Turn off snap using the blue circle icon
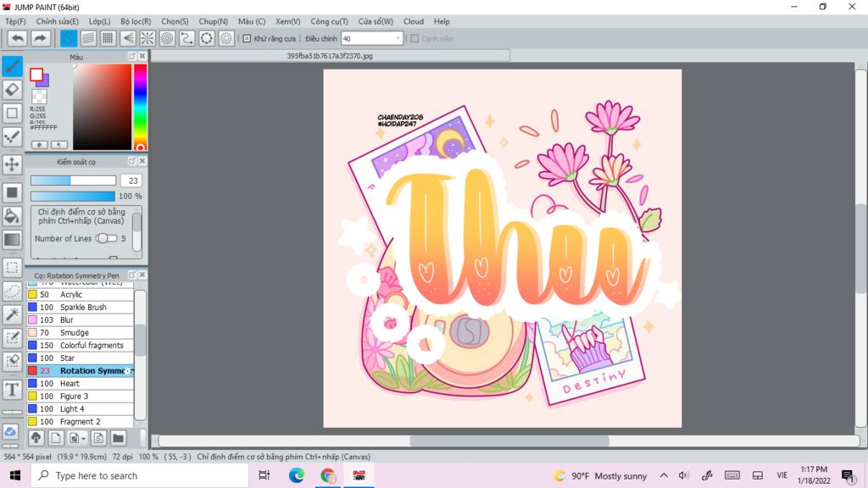The height and width of the screenshot is (488, 868). 69,38
